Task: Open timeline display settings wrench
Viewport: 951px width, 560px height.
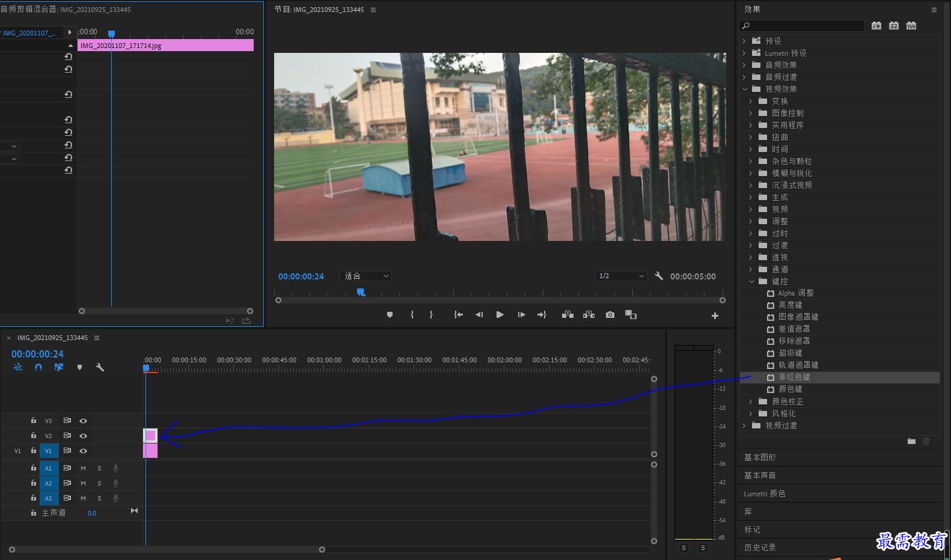Action: [100, 367]
